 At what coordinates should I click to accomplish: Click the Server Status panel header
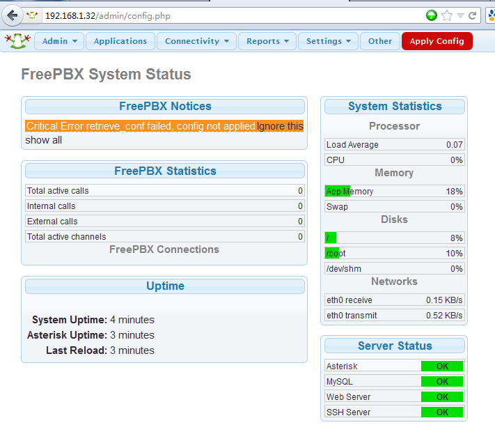tap(395, 346)
